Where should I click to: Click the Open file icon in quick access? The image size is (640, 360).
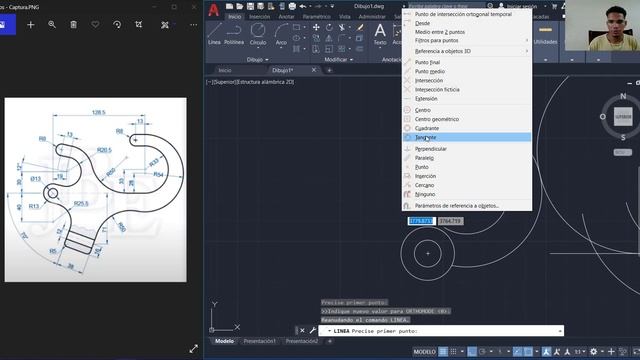[240, 6]
